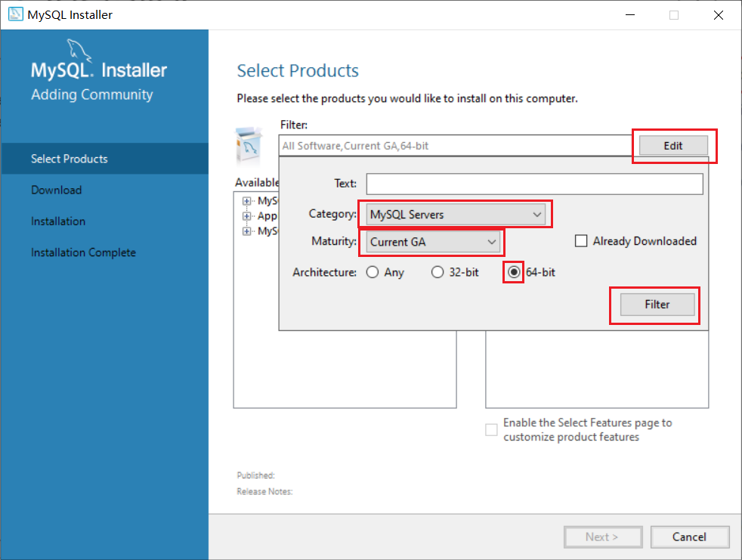Click the software box icon beside Filter
This screenshot has width=742, height=560.
(249, 145)
